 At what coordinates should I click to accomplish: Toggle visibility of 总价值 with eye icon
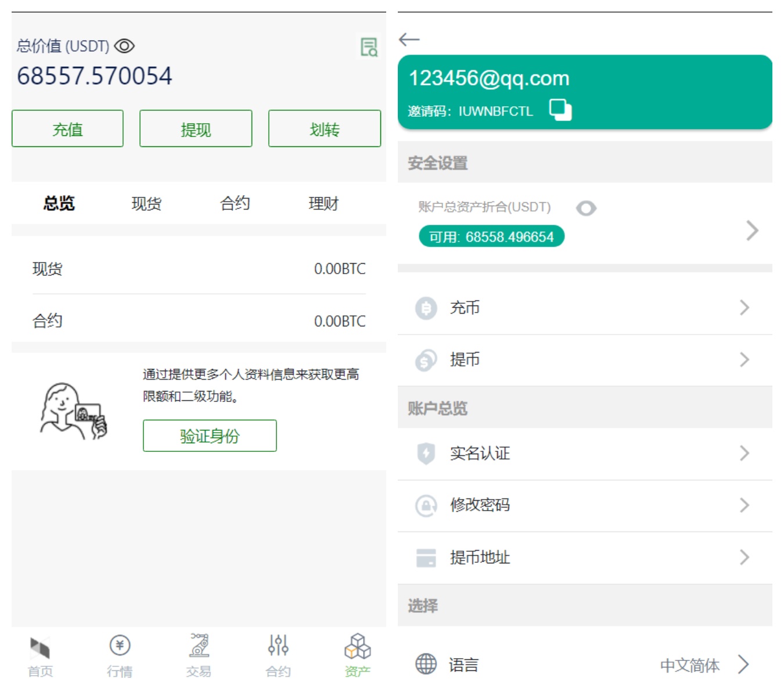(x=124, y=46)
